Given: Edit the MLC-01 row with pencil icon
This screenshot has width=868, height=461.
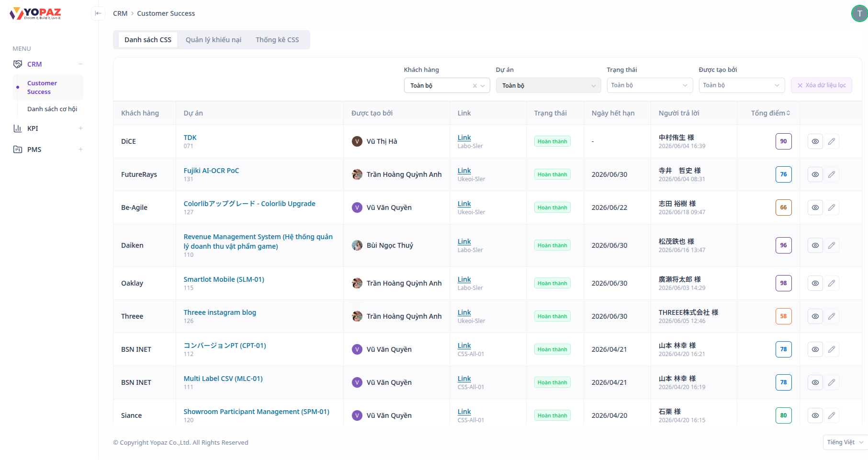Looking at the screenshot, I should tap(832, 382).
